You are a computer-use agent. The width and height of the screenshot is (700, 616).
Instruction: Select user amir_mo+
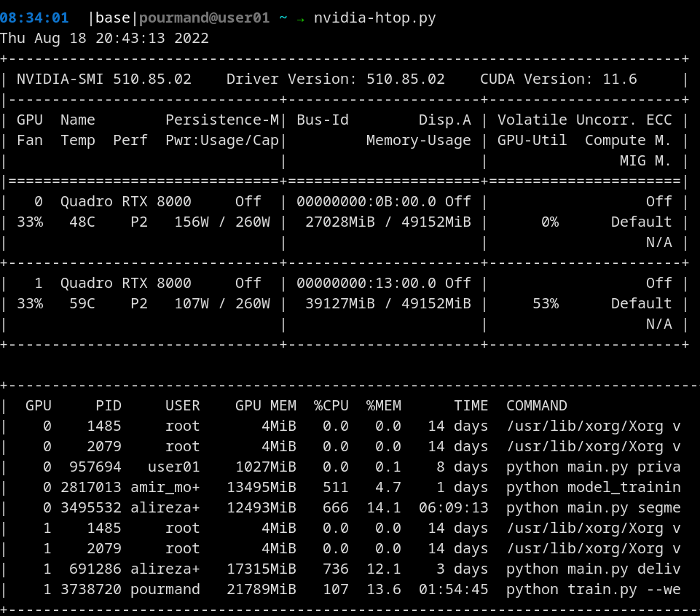click(x=165, y=488)
